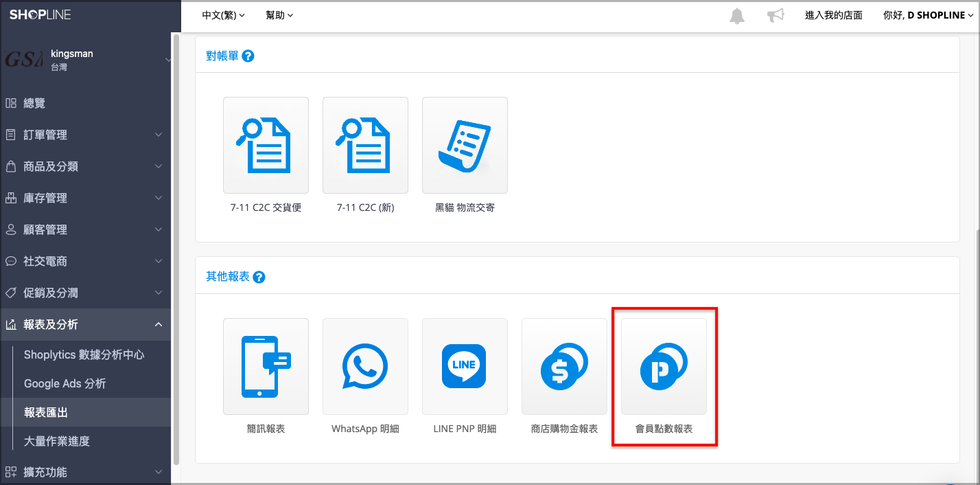Click the WhatsApp 明細 label text
Viewport: 980px width, 485px height.
click(365, 429)
